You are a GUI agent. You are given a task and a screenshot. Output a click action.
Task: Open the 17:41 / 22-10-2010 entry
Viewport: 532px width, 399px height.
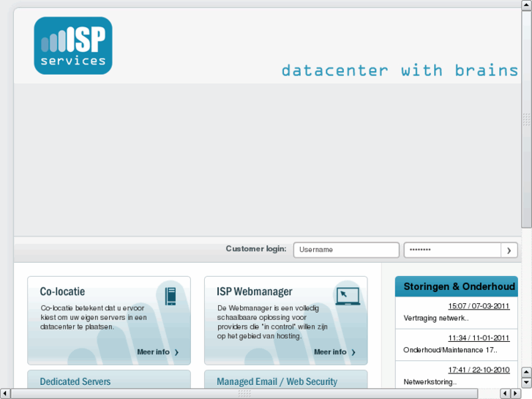click(479, 370)
